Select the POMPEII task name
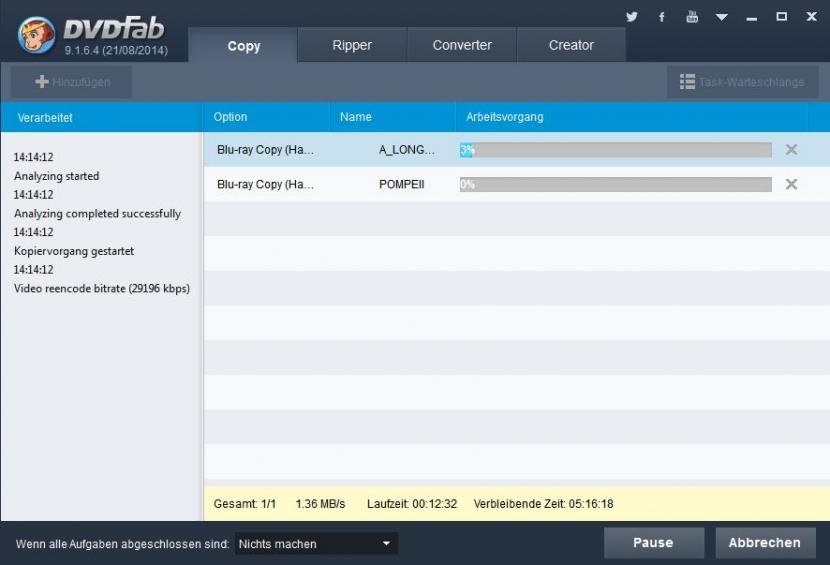Screen dimensions: 830x565 click(x=401, y=184)
